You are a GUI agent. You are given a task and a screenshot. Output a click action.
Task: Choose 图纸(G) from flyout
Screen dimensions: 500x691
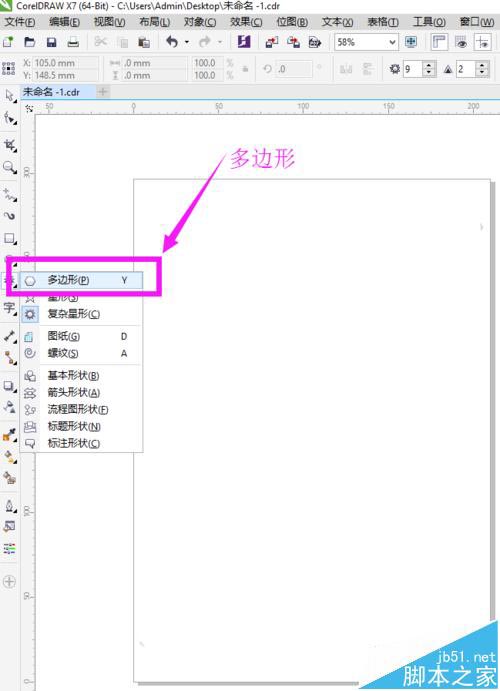click(82, 337)
